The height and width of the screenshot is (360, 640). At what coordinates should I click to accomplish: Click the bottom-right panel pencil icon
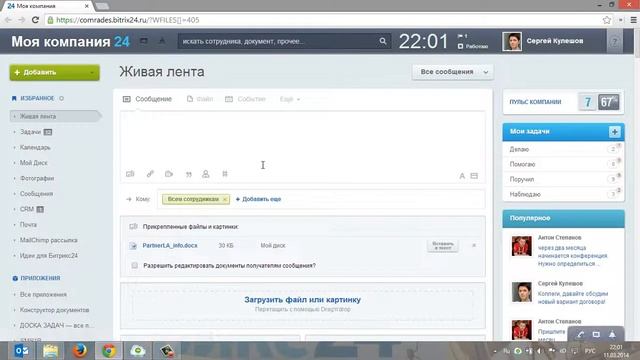[x=580, y=334]
